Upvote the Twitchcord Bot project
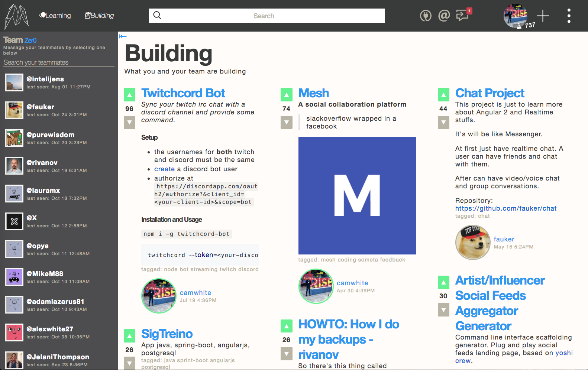The image size is (588, 370). [129, 95]
